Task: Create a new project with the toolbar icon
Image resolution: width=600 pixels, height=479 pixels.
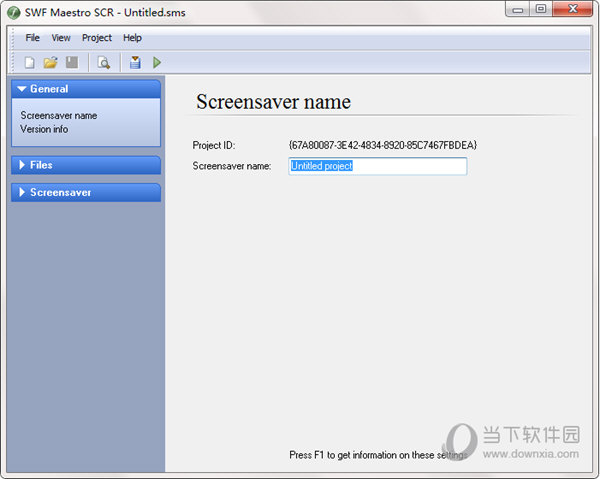Action: [x=29, y=62]
